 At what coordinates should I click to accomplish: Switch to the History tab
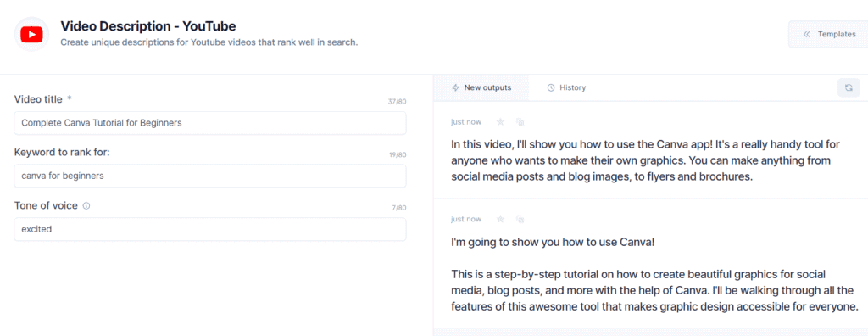click(565, 87)
